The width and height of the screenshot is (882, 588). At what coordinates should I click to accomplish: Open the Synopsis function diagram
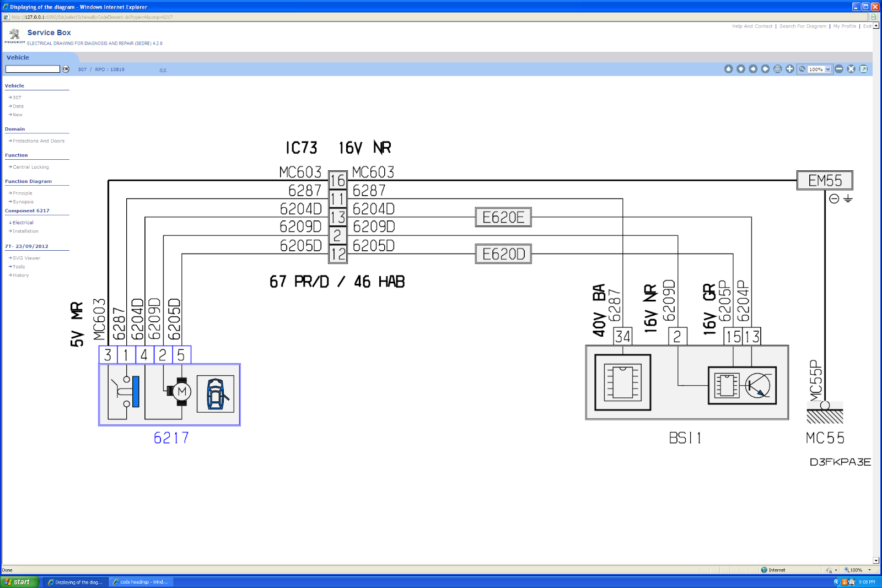(x=23, y=202)
